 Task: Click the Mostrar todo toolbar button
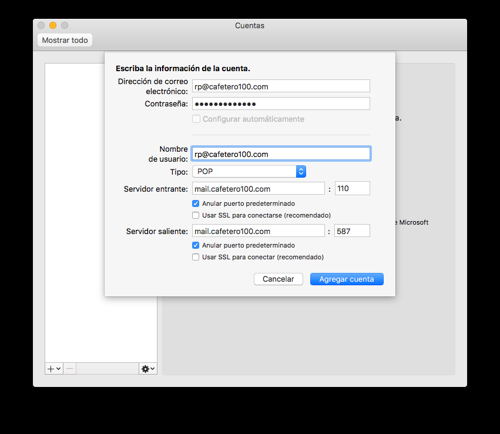click(65, 40)
